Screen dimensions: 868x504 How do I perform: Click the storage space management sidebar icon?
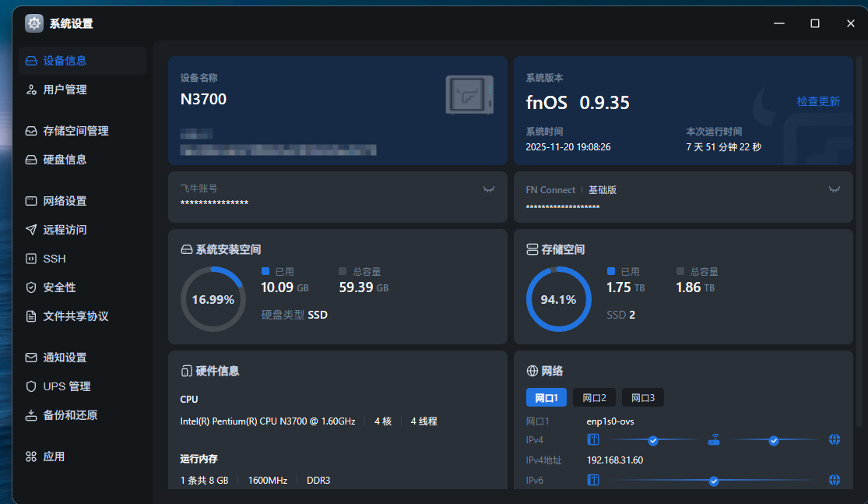coord(31,131)
